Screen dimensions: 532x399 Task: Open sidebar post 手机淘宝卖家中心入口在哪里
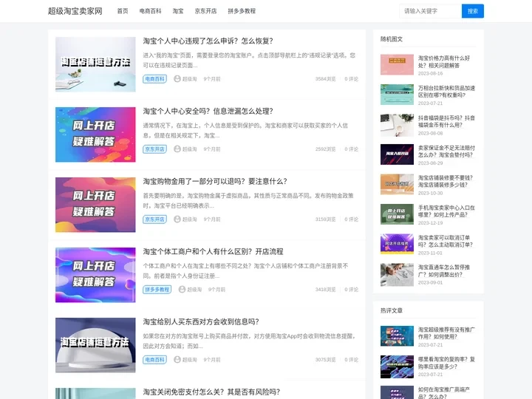446,211
